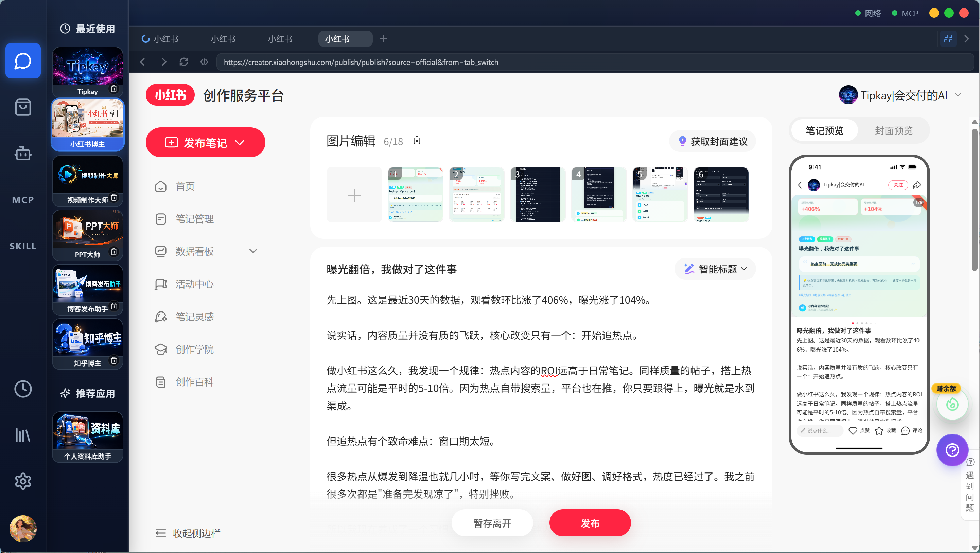Open the 个人资料库助手 app card
Screen dimensions: 980x553
point(88,437)
